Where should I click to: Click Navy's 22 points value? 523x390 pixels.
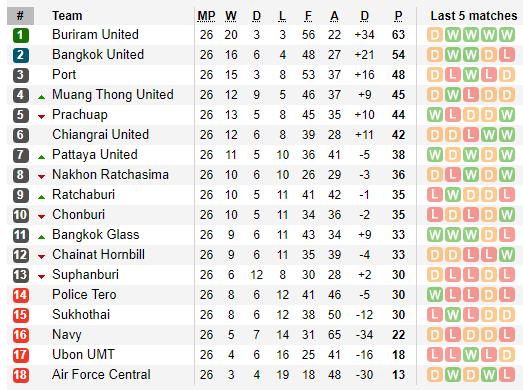tap(398, 335)
